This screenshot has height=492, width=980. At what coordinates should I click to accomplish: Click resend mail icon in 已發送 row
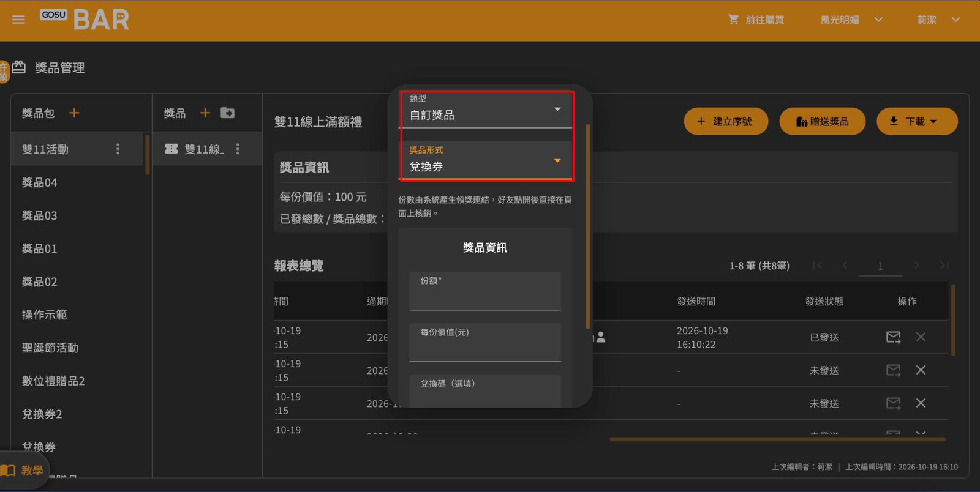894,337
